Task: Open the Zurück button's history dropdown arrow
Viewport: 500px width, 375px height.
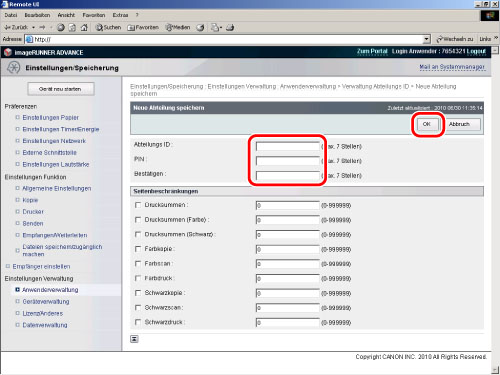Action: click(34, 27)
